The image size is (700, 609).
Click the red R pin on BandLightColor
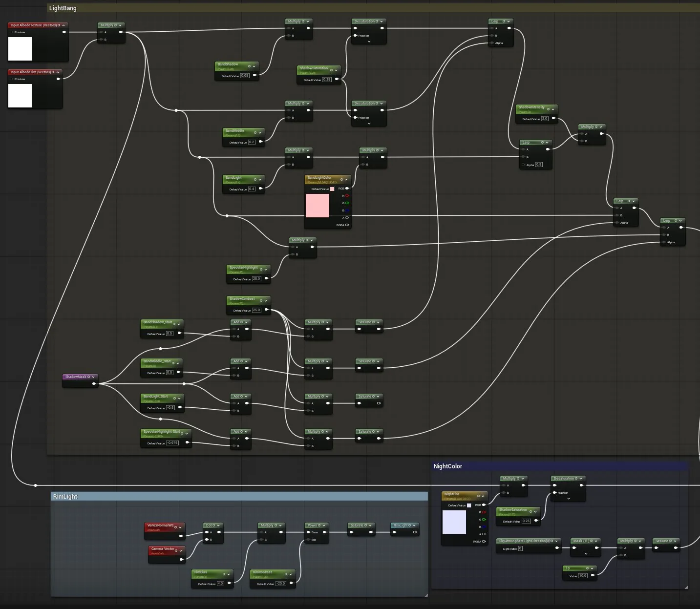pyautogui.click(x=347, y=196)
